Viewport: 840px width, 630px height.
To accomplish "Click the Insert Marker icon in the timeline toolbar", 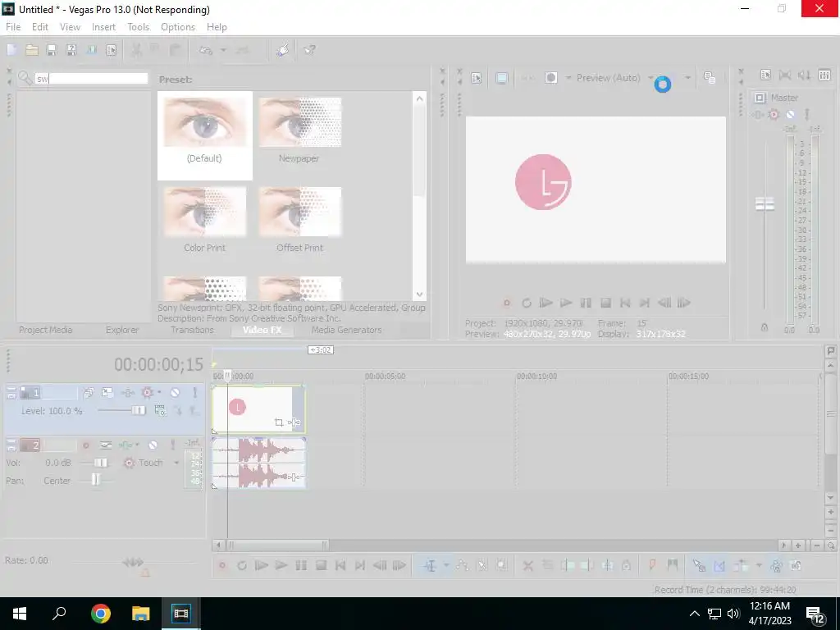I will pos(652,566).
